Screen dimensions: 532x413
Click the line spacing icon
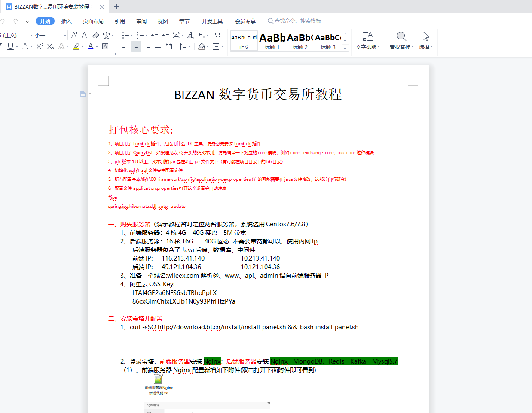(183, 46)
